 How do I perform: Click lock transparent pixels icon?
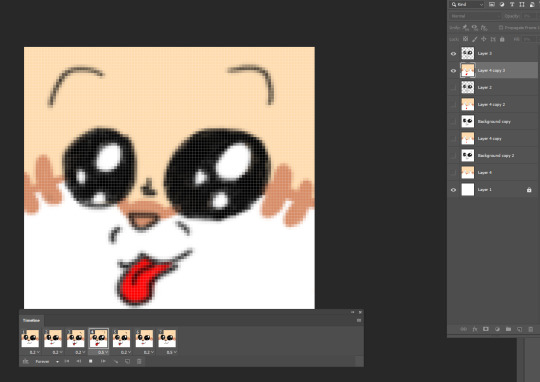tap(465, 39)
